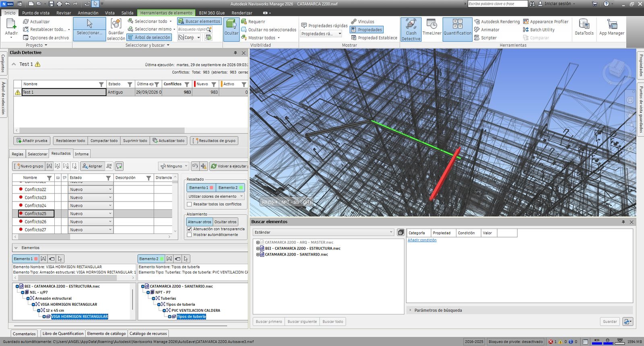Click the keyword search field
644x346 pixels.
coord(497,4)
